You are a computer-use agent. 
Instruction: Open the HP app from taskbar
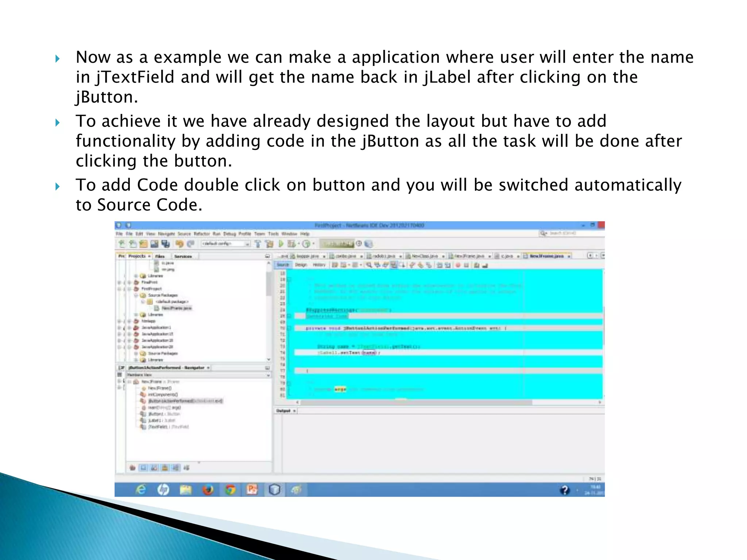coord(163,490)
